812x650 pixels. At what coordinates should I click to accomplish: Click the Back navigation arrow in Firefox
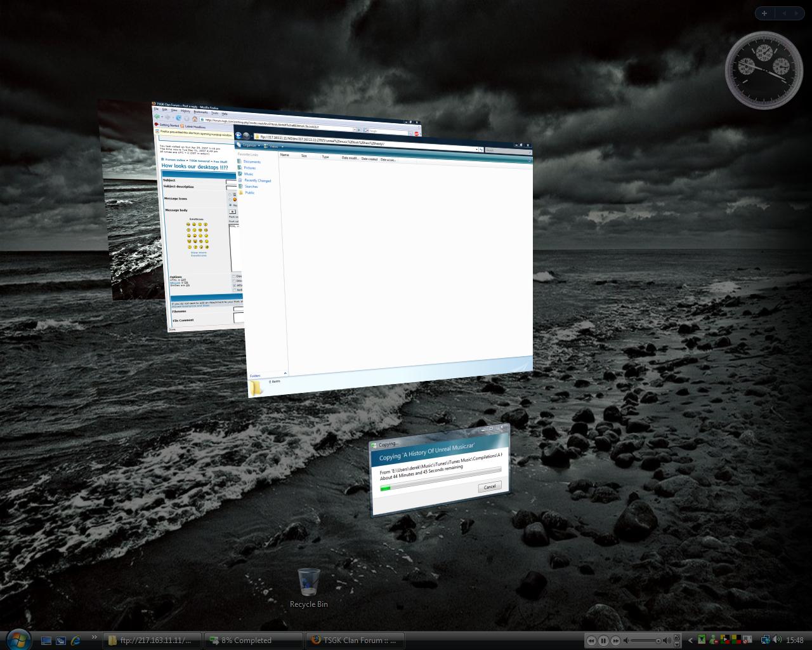[157, 117]
